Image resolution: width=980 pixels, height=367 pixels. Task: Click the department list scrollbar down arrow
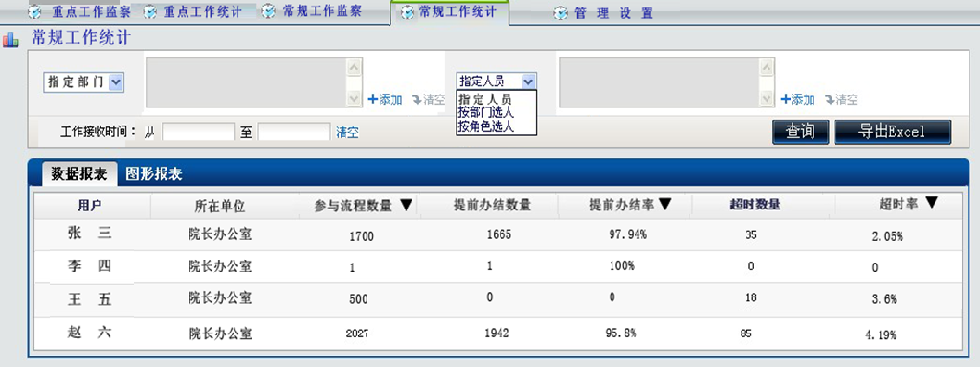tap(354, 99)
